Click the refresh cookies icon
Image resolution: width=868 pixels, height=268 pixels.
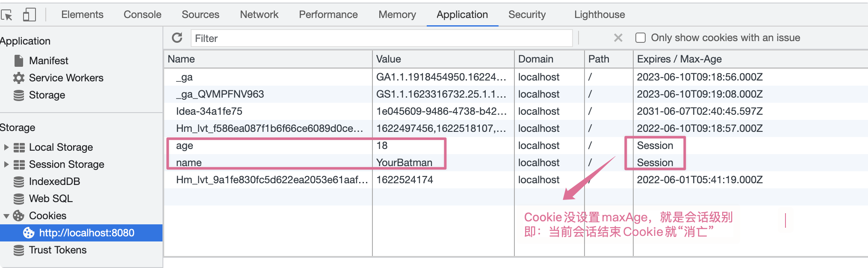click(x=177, y=38)
